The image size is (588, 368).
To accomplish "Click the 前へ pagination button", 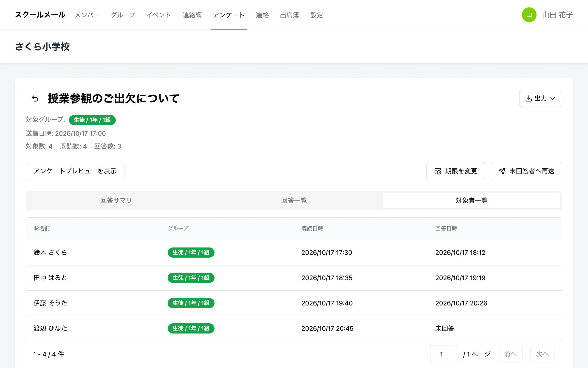I will coord(510,354).
